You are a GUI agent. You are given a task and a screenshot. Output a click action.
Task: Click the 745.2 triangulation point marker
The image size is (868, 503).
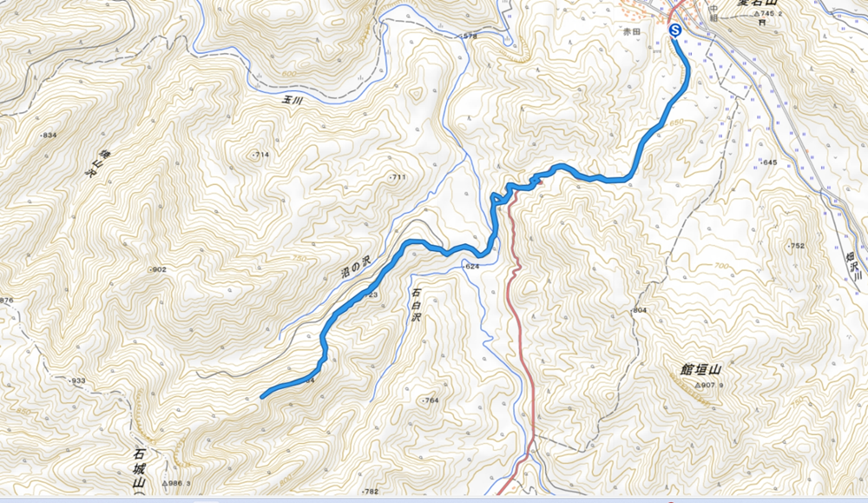pos(757,14)
